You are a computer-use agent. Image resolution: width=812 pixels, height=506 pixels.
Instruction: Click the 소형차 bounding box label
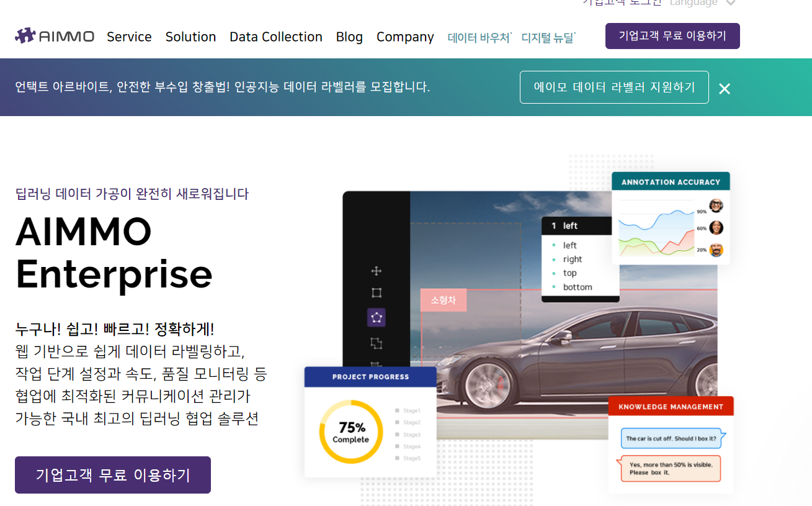[444, 300]
